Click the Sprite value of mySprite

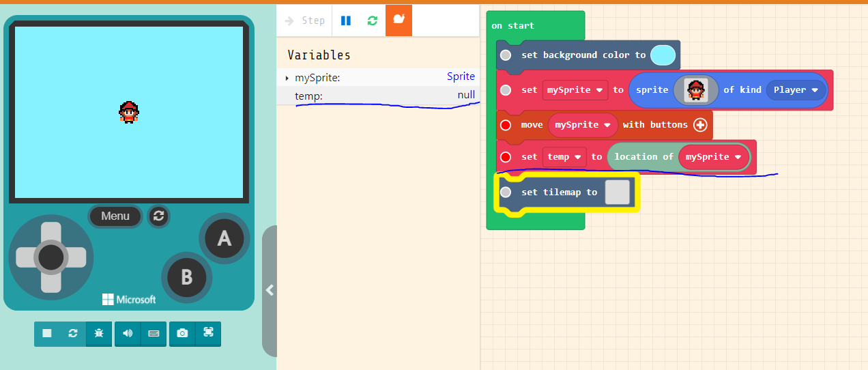(x=461, y=77)
